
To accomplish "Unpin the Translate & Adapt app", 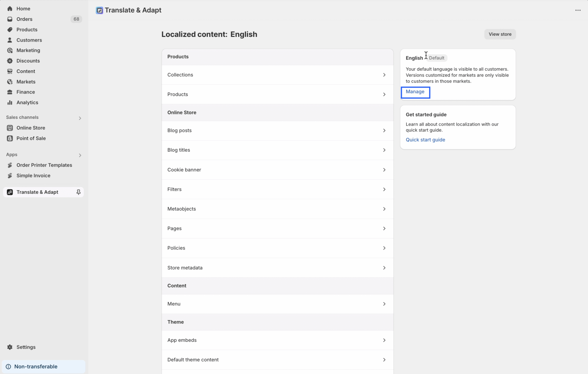I will 78,192.
